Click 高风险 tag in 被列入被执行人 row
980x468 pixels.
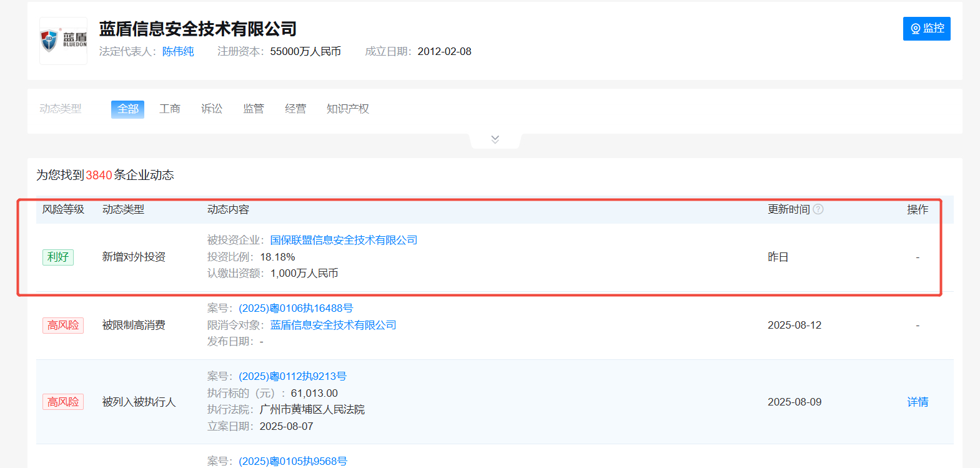[x=63, y=402]
